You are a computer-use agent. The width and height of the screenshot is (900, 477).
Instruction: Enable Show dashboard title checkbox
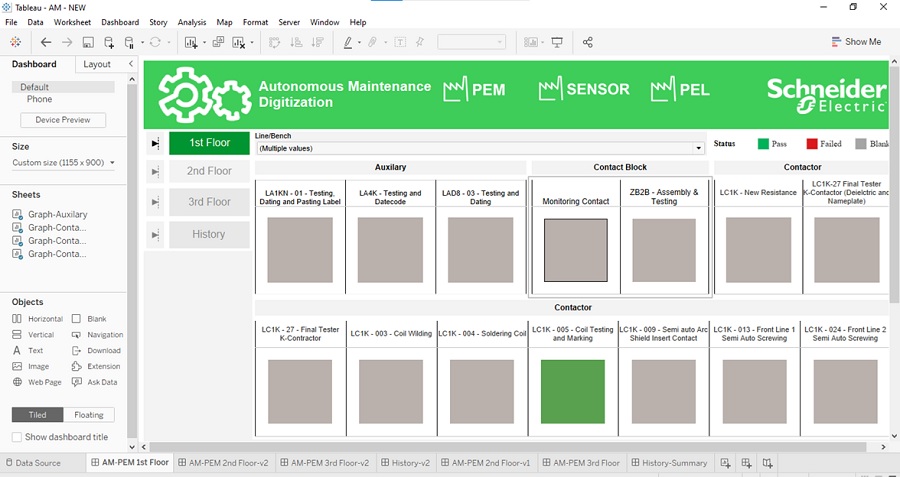[17, 437]
